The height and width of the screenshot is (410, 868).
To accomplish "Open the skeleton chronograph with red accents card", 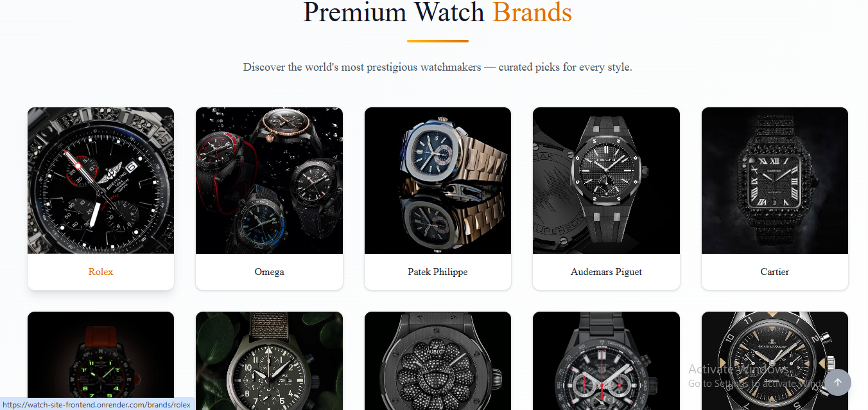I will pos(606,361).
